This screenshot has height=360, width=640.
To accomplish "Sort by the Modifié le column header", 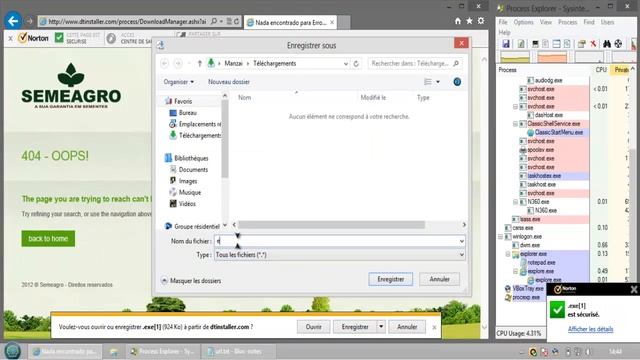I will click(373, 98).
